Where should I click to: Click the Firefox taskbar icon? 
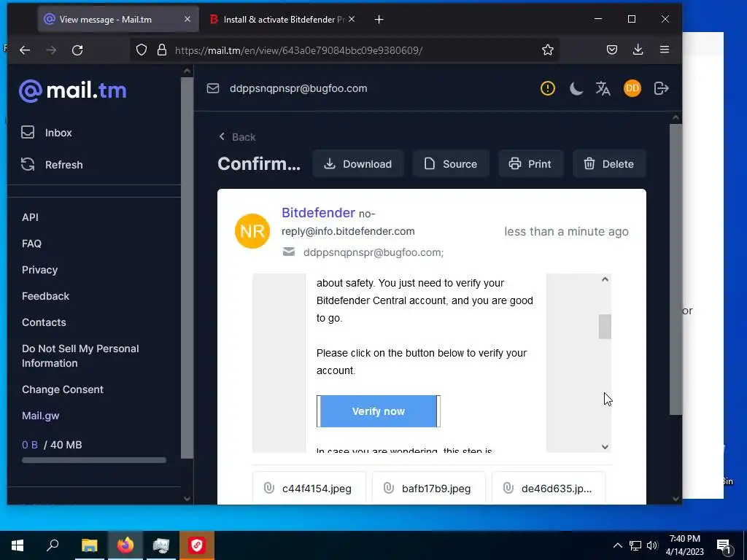tap(125, 545)
